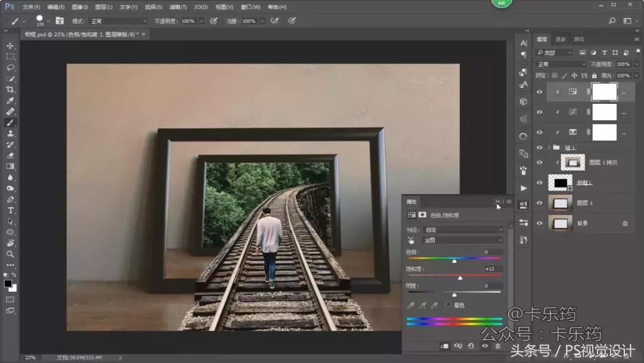Open the 文件(F) menu
Screen dimensions: 644x363
[x=31, y=7]
